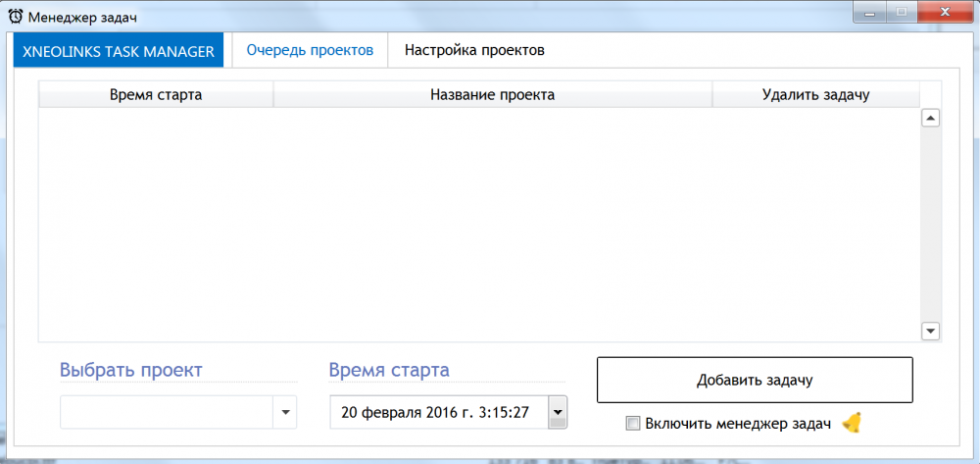Image resolution: width=980 pixels, height=464 pixels.
Task: Click the 'Название проекта' column header
Action: click(493, 95)
